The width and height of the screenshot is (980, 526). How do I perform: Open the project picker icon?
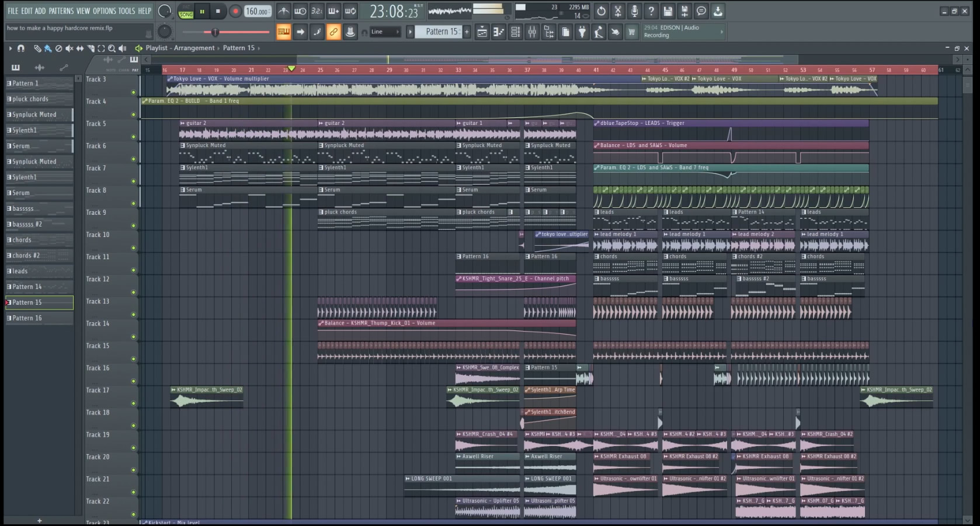[565, 32]
